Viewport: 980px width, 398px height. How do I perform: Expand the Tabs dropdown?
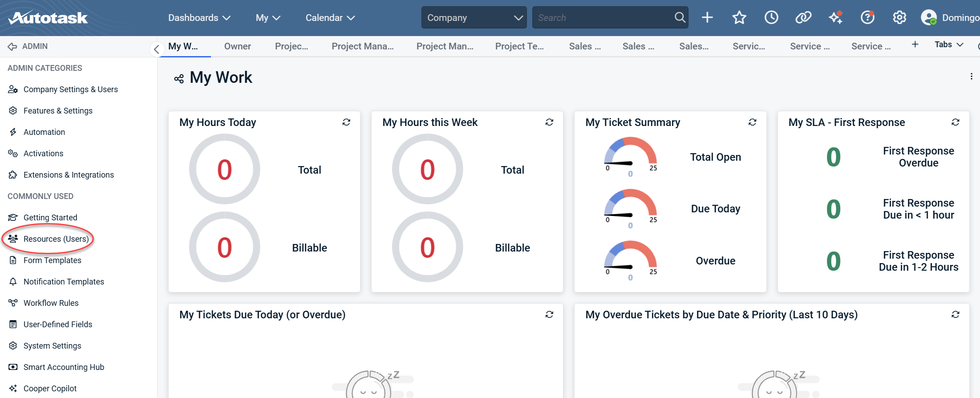pos(949,45)
